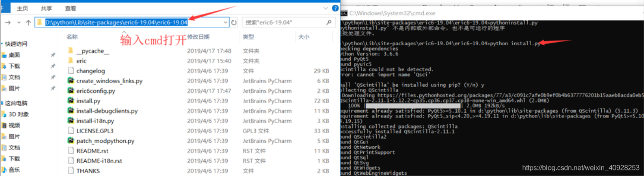Click the search magnifier icon

[x=329, y=22]
